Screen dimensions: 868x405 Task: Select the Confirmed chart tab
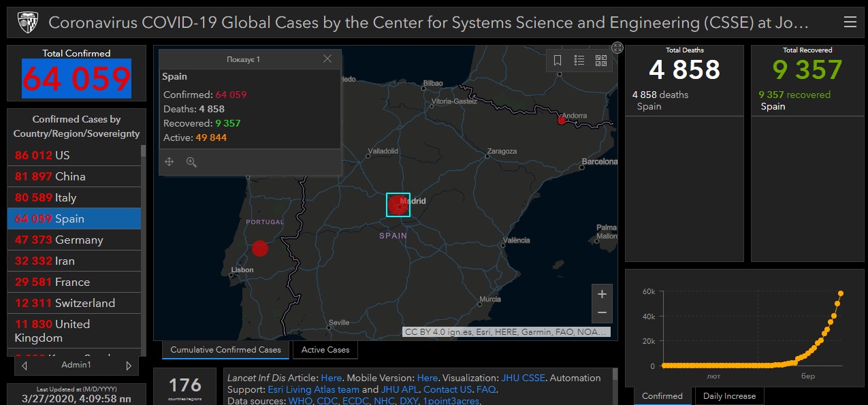pos(662,396)
